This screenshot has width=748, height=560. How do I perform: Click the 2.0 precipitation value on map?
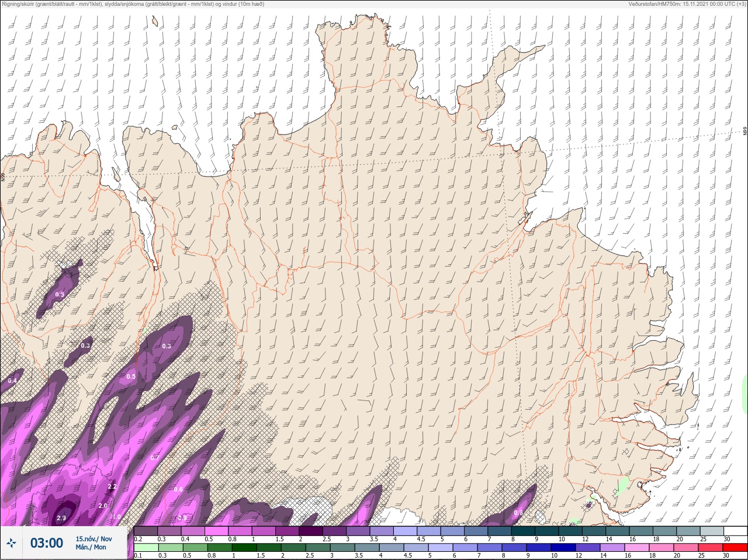(x=103, y=506)
